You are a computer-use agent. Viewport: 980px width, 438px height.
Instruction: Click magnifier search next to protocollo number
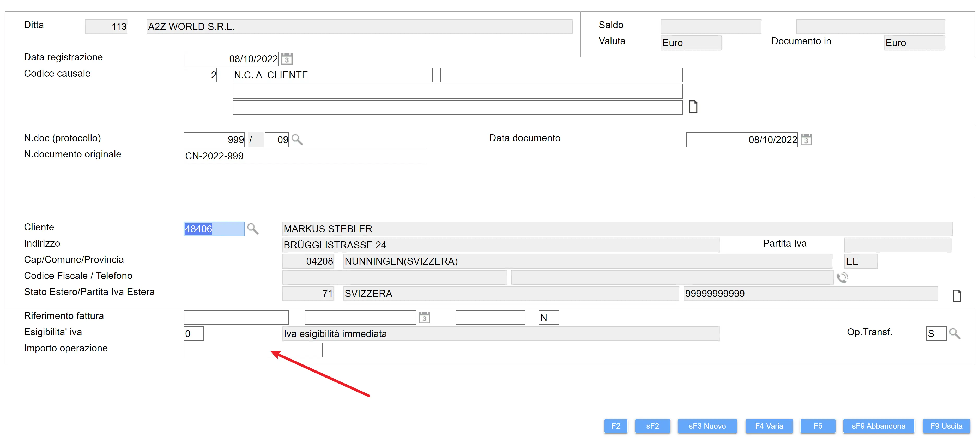[297, 139]
